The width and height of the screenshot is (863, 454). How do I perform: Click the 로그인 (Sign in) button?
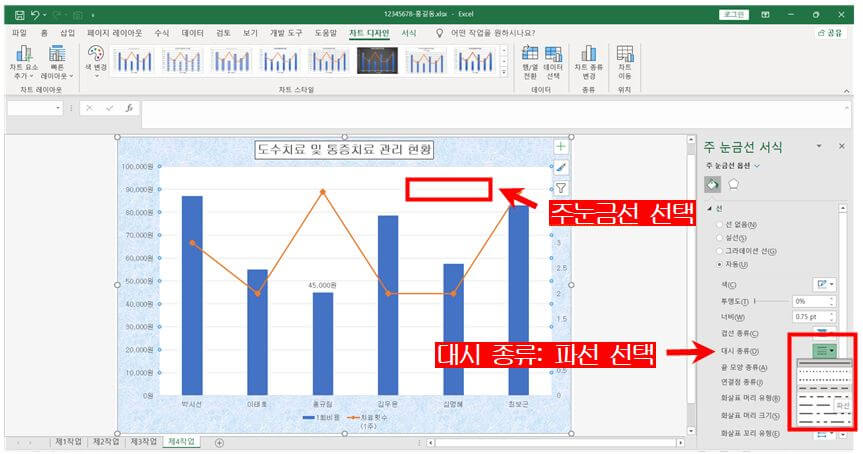coord(734,15)
